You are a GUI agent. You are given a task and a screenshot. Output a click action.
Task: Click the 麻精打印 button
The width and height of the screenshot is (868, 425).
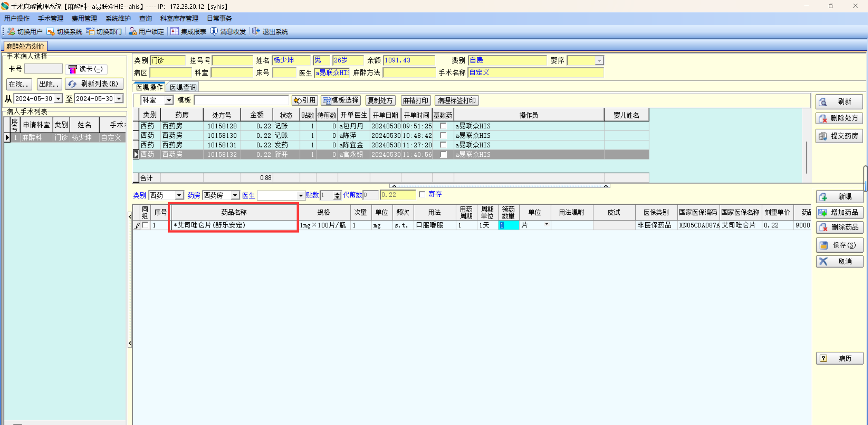tap(415, 100)
